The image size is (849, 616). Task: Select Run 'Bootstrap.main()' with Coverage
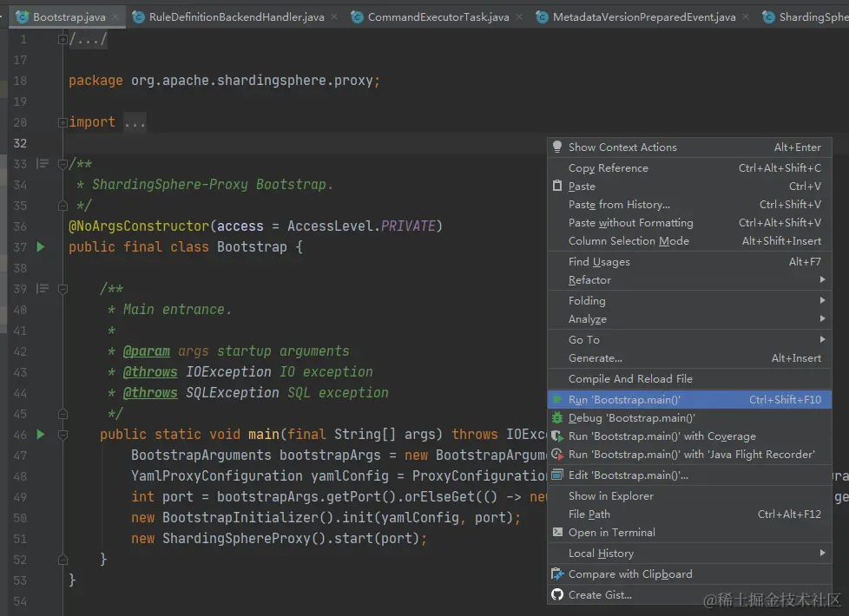click(x=689, y=436)
